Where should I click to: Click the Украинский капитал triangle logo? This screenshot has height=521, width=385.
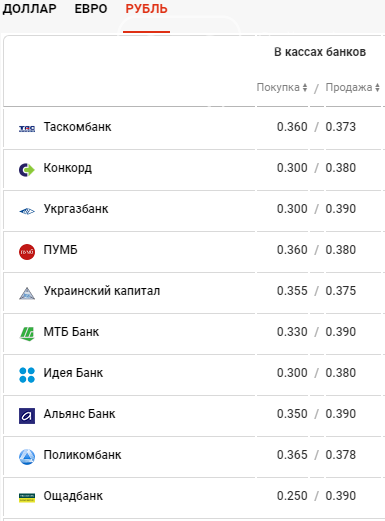pyautogui.click(x=27, y=293)
